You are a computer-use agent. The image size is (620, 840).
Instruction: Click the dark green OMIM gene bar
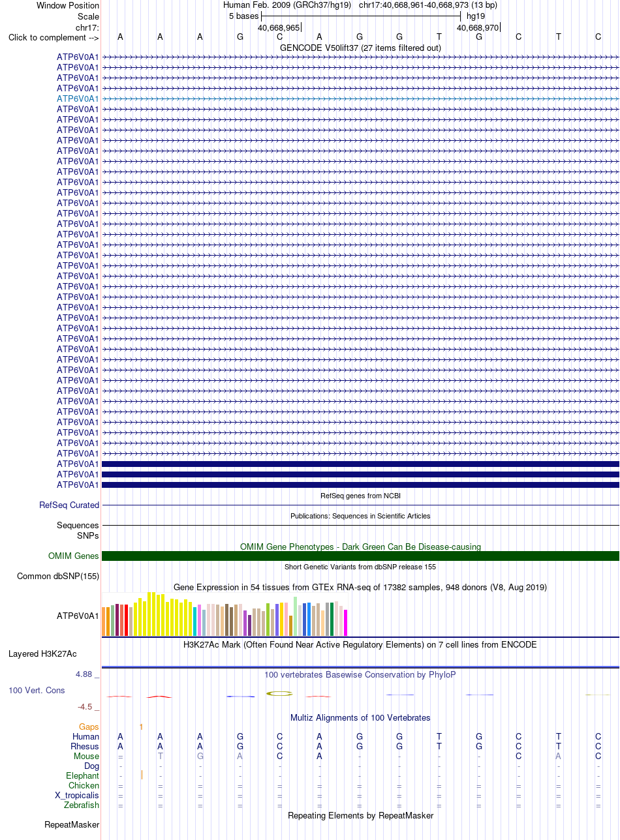360,556
